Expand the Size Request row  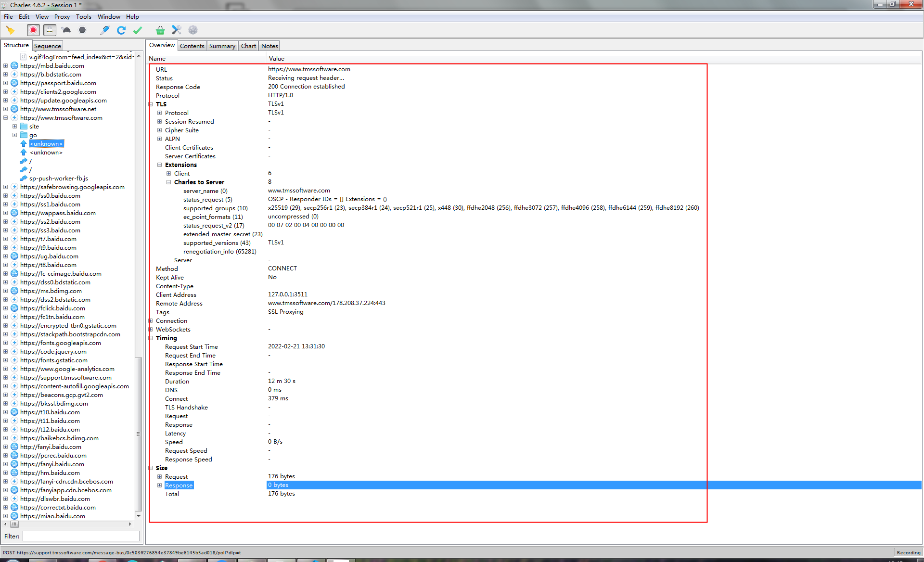(x=159, y=477)
